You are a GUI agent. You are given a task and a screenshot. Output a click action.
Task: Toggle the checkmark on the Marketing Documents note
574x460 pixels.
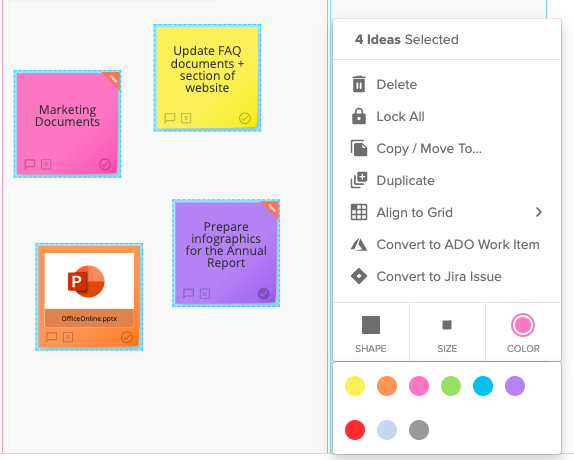(x=105, y=164)
